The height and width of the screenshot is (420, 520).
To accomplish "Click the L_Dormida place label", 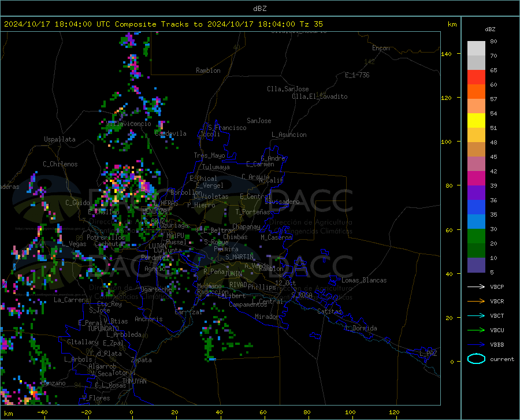I will [x=361, y=328].
